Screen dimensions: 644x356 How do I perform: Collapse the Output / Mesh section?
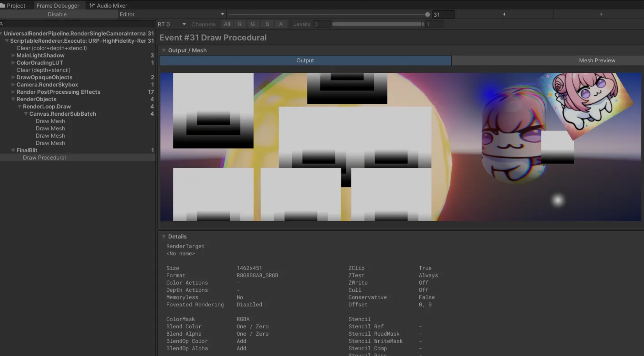coord(164,50)
